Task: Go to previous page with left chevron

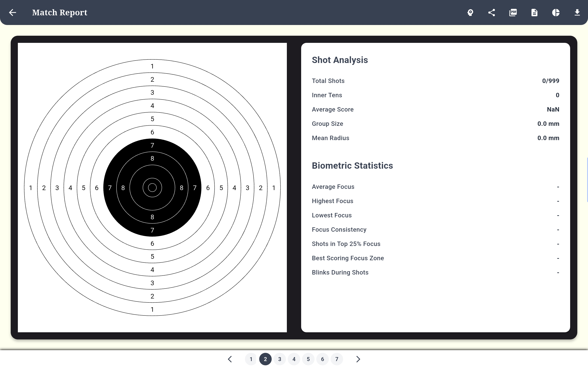Action: (230, 359)
